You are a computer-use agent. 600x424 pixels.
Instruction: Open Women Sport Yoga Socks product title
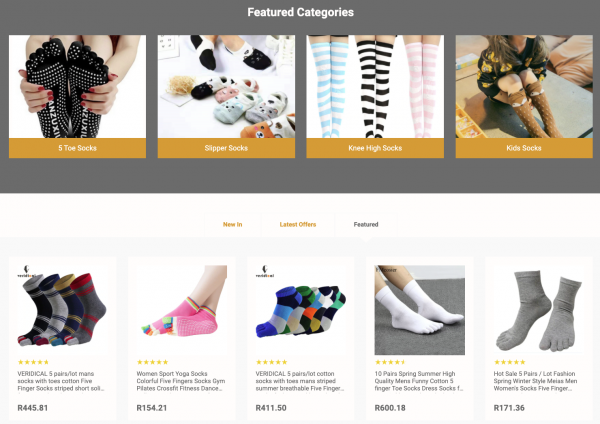(181, 381)
